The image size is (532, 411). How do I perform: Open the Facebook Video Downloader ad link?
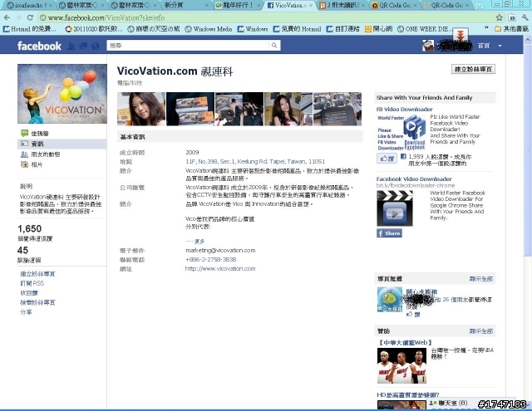point(414,179)
